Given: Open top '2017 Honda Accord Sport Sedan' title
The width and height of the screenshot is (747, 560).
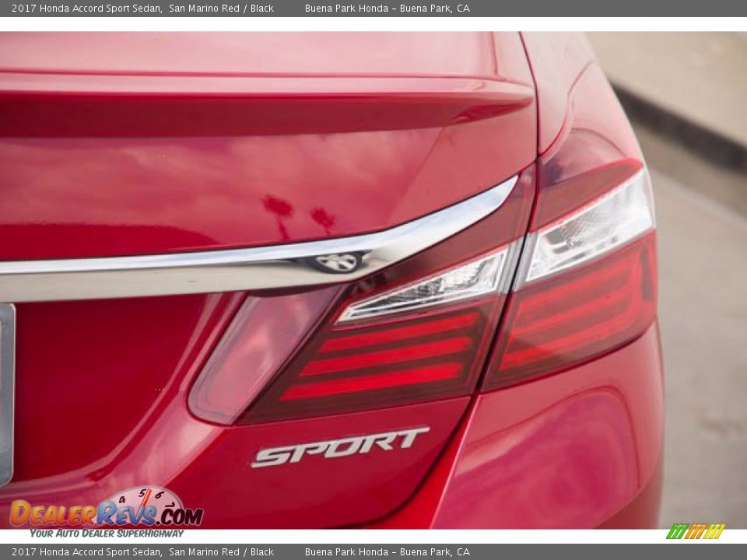Looking at the screenshot, I should click(86, 9).
